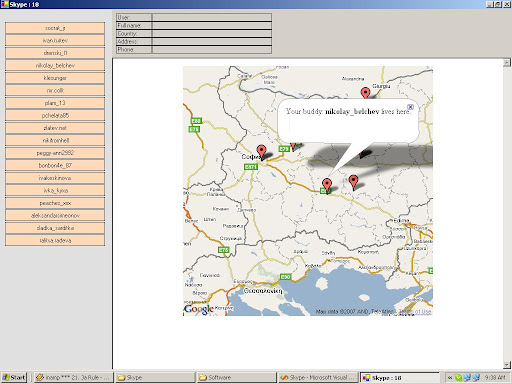Viewport: 512px width, 384px height.
Task: Open the Windows Start menu
Action: [x=14, y=377]
